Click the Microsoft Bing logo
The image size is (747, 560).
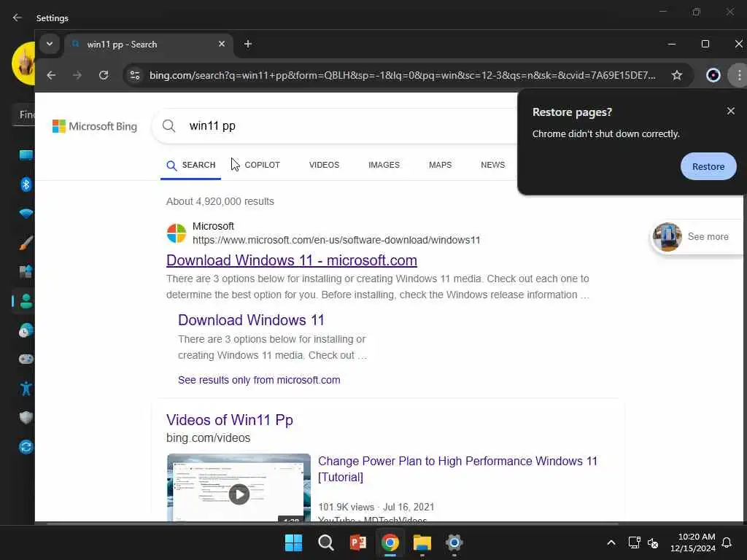point(95,126)
